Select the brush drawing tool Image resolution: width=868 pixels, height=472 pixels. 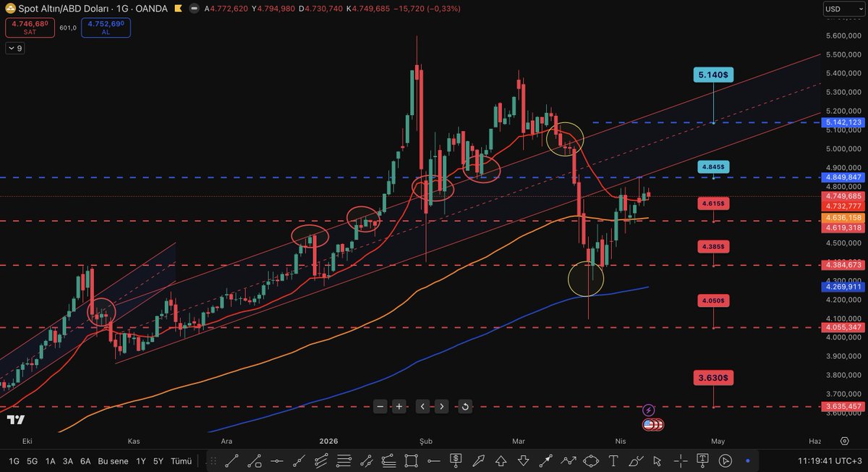(637, 460)
